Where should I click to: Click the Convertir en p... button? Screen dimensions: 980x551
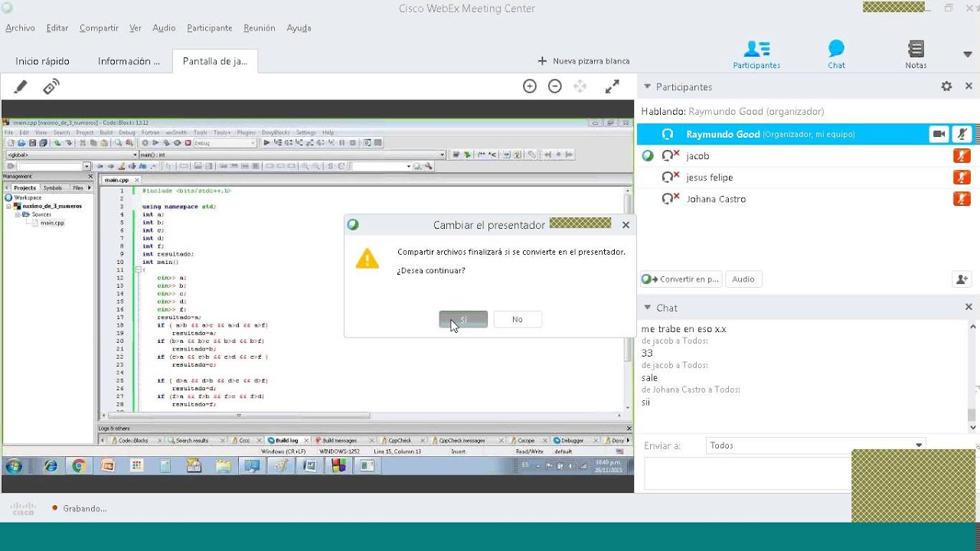pos(680,279)
